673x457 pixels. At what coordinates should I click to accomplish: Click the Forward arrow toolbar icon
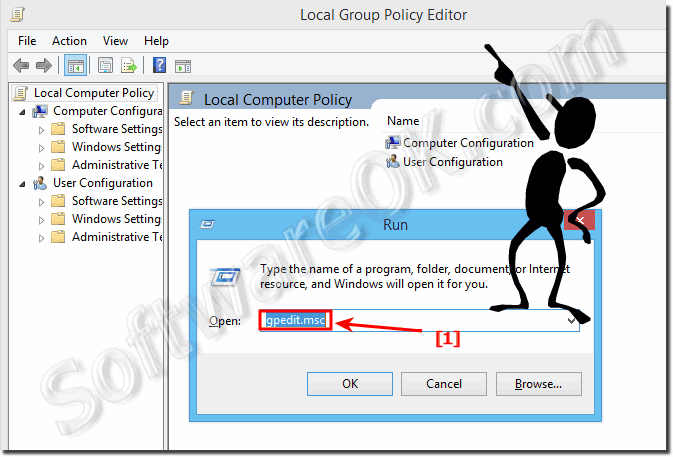tap(44, 66)
